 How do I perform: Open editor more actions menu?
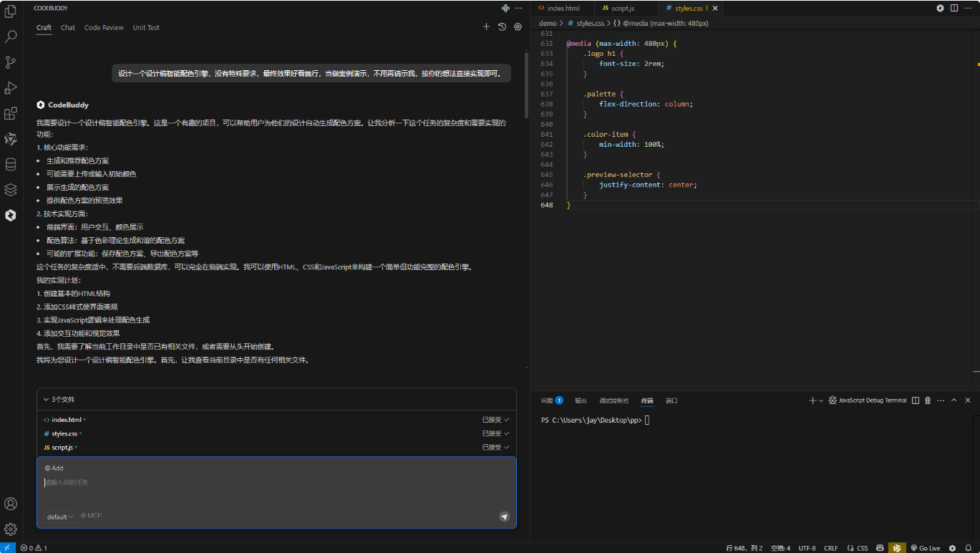point(968,8)
